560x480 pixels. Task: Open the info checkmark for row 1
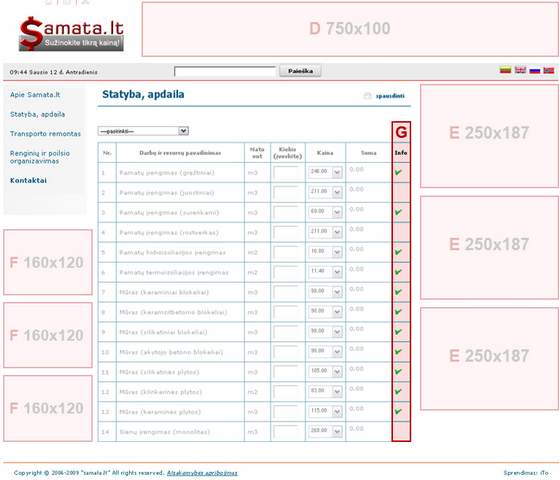pyautogui.click(x=399, y=172)
